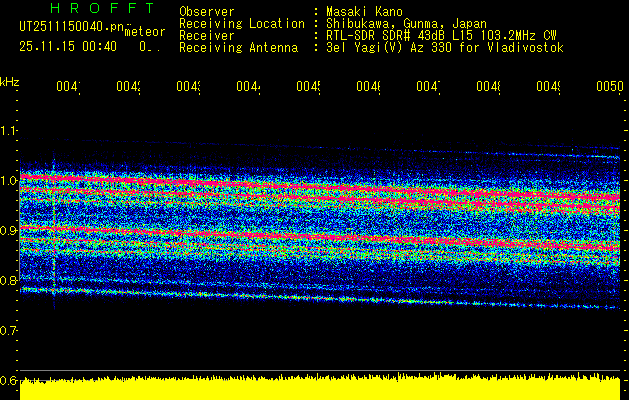Click the 0050 time axis marker
The height and width of the screenshot is (400, 629).
(610, 87)
